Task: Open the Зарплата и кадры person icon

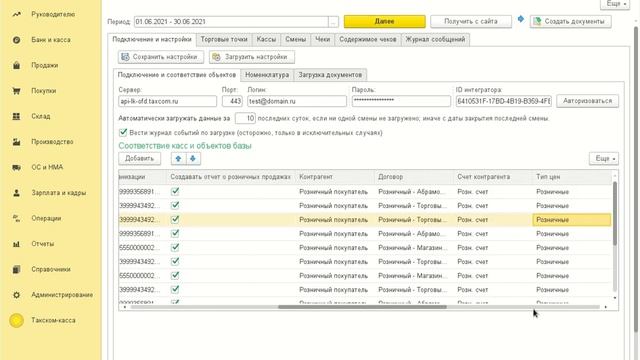Action: click(16, 193)
